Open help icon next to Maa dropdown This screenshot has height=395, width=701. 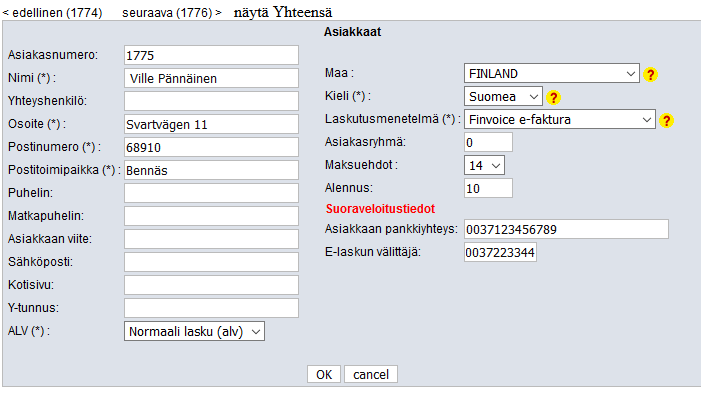650,74
